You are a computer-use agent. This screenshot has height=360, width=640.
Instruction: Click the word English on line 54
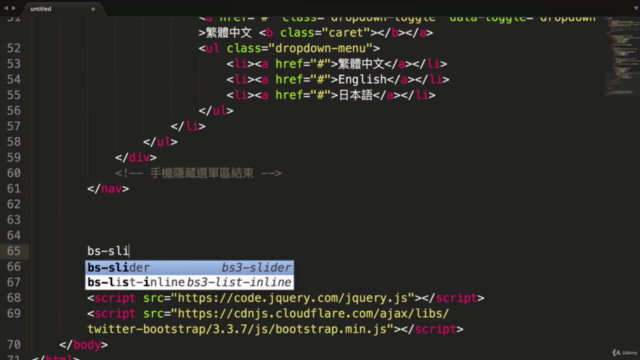click(362, 80)
